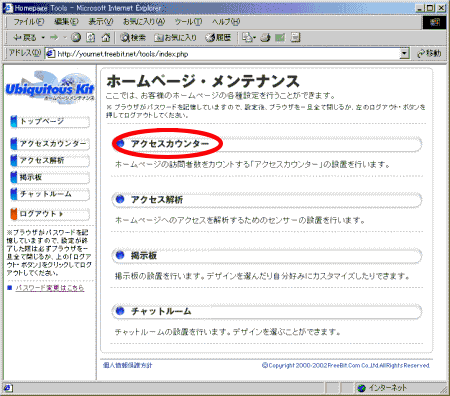Open the History (履歴) toolbar button
The image size is (450, 396).
click(218, 38)
